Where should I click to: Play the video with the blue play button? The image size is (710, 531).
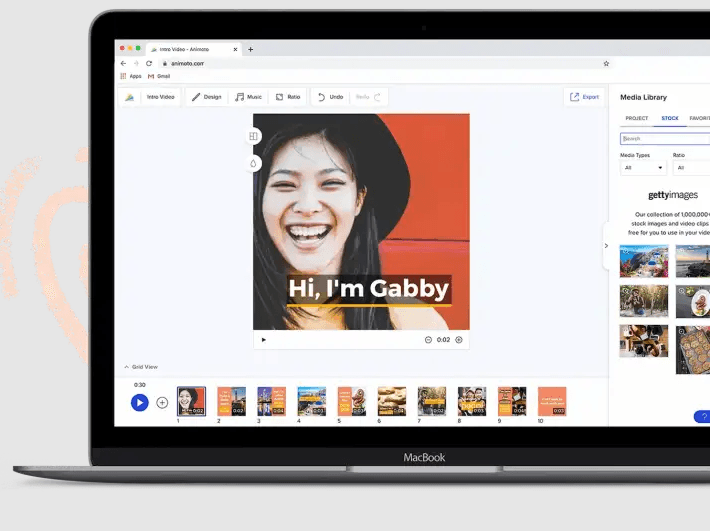(x=140, y=402)
